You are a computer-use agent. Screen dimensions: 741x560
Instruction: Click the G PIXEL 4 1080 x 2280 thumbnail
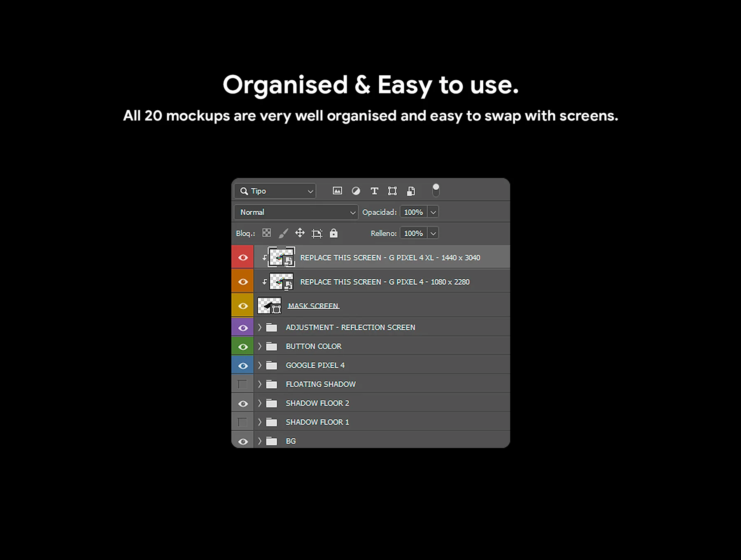282,282
